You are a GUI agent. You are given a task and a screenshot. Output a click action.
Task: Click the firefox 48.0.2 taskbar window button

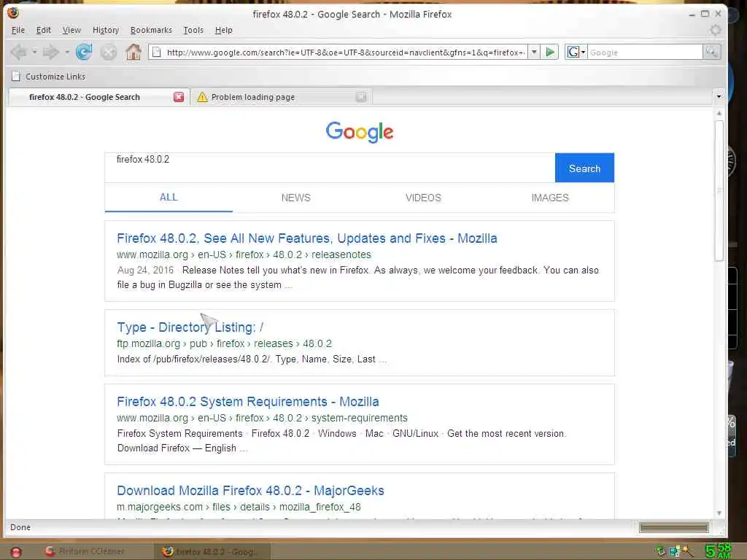pyautogui.click(x=213, y=551)
